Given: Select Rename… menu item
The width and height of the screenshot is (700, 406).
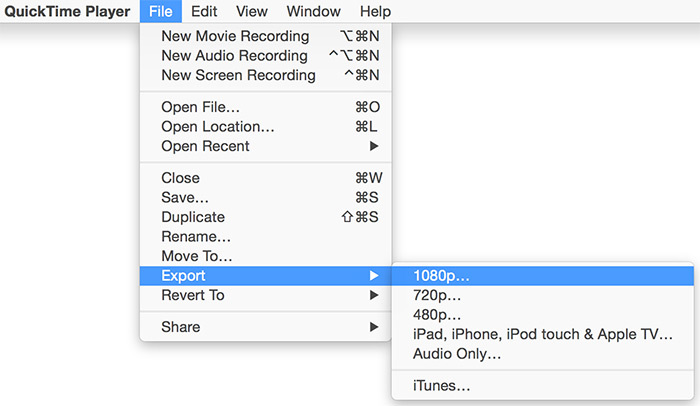Looking at the screenshot, I should (266, 236).
